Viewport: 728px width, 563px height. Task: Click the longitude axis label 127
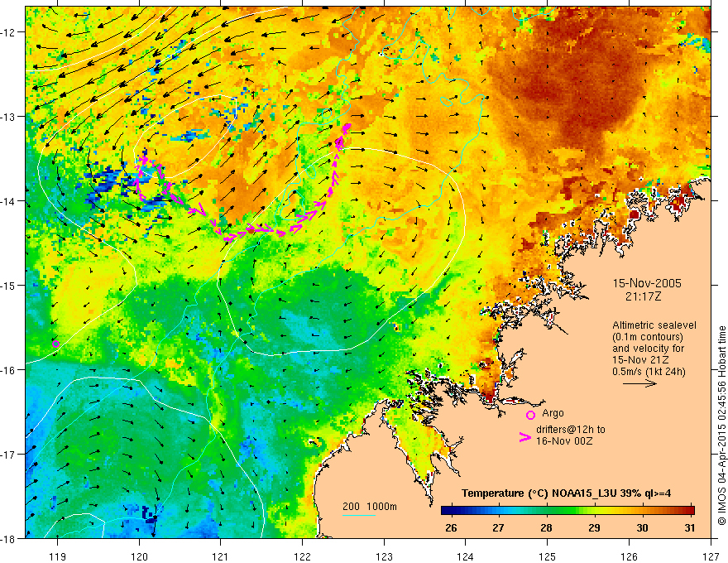(711, 556)
